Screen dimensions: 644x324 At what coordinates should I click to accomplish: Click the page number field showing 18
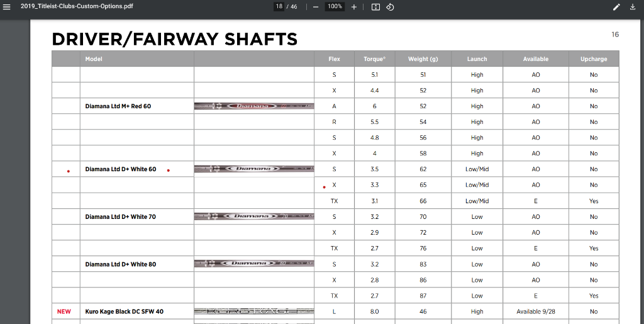click(279, 6)
